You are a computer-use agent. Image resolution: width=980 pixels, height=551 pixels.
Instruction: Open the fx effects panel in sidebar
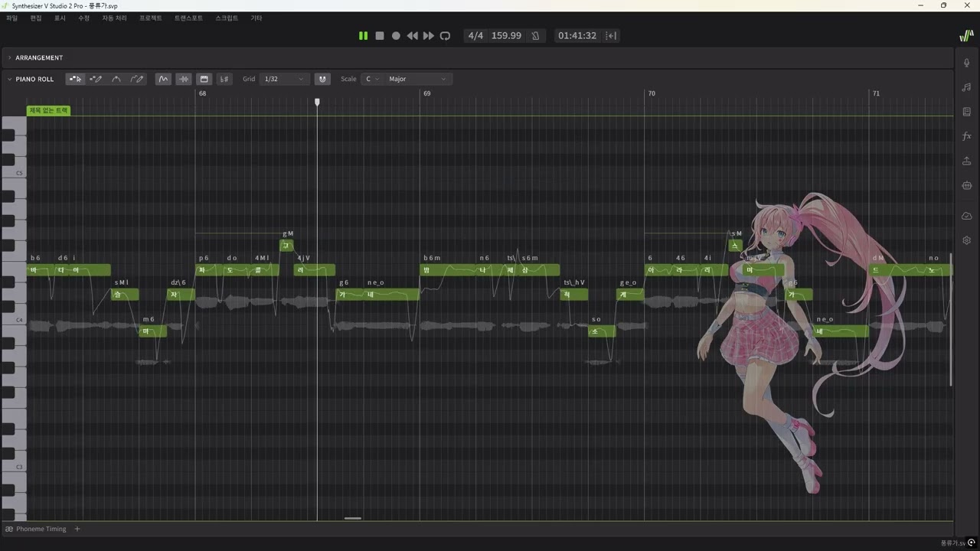point(967,136)
